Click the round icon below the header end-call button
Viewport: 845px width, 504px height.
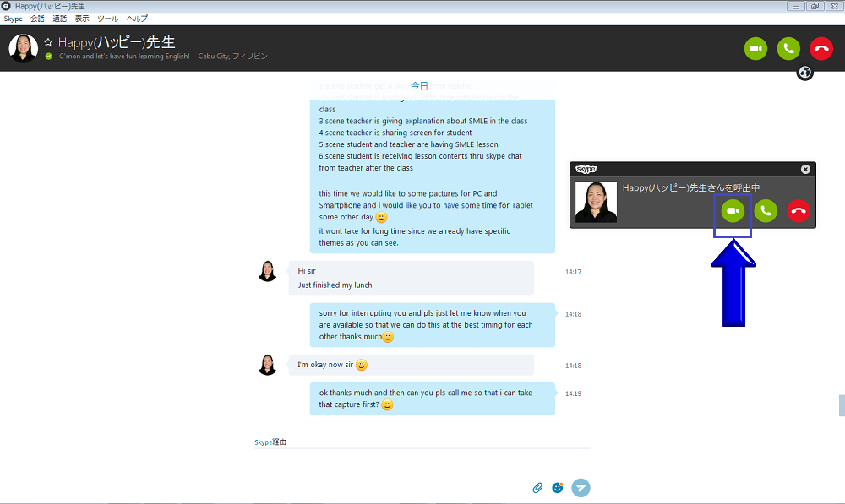pos(804,73)
